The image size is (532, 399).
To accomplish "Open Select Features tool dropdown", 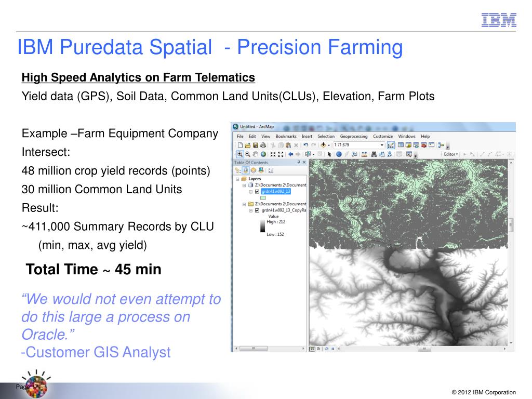I will tap(313, 154).
